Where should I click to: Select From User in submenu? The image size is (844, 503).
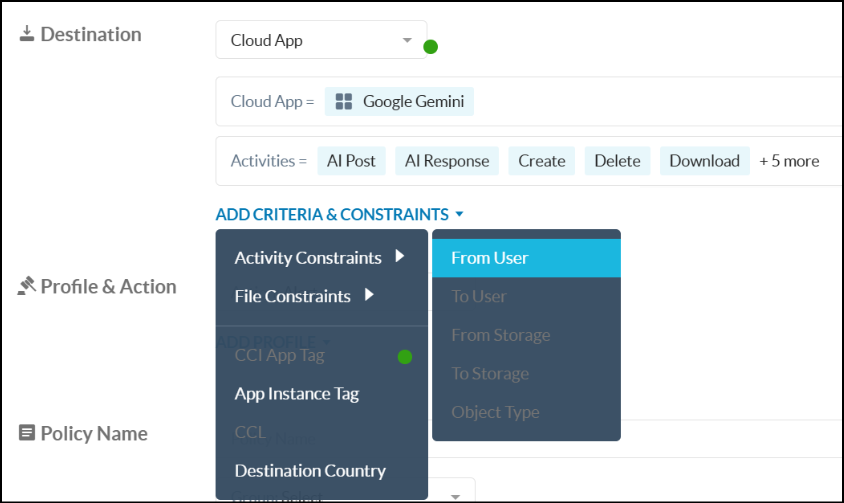coord(526,258)
